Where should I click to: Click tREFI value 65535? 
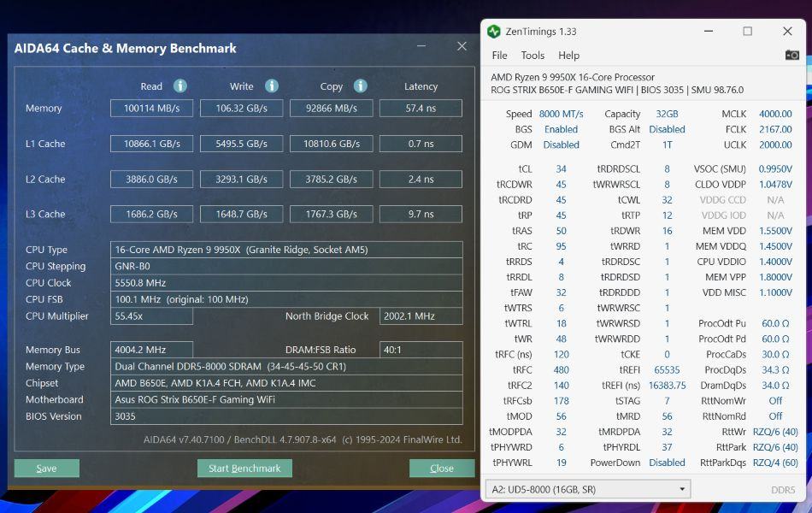coord(667,370)
